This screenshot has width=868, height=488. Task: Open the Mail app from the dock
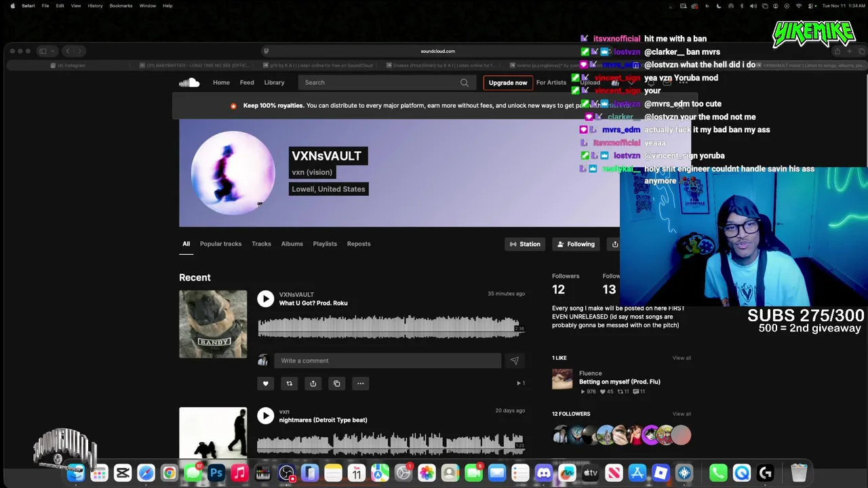tap(497, 472)
